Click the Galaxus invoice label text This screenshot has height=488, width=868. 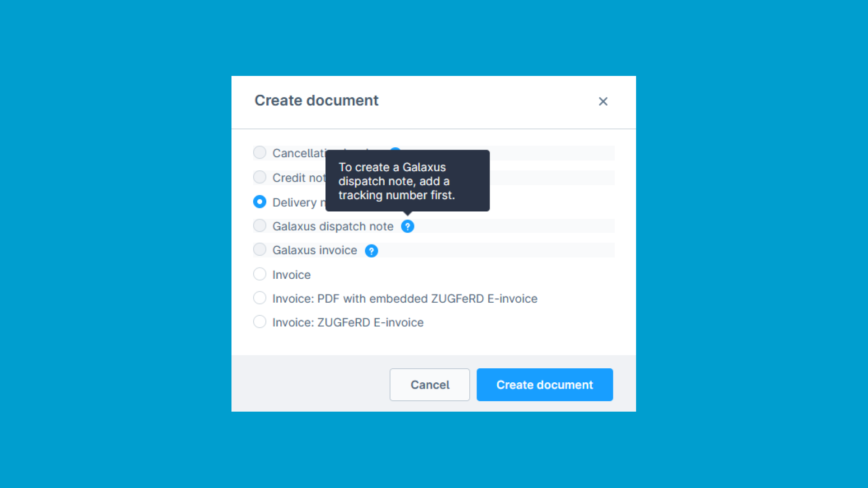tap(315, 250)
